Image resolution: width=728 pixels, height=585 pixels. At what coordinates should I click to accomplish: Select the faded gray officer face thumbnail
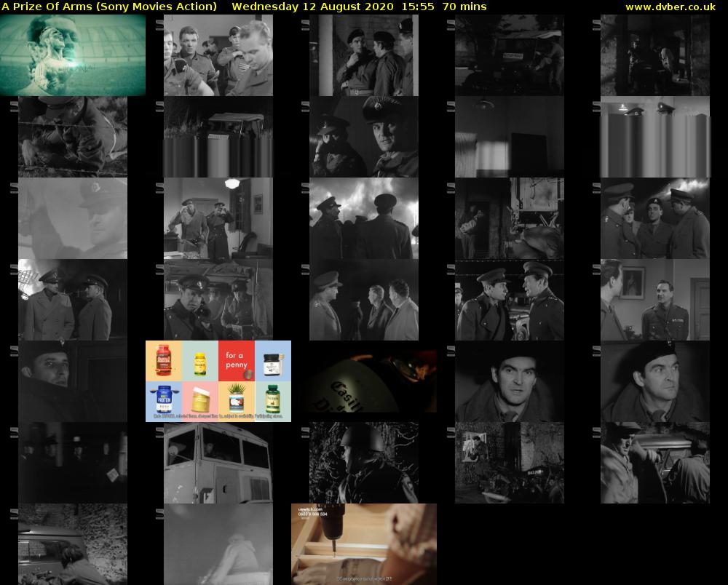tap(73, 218)
